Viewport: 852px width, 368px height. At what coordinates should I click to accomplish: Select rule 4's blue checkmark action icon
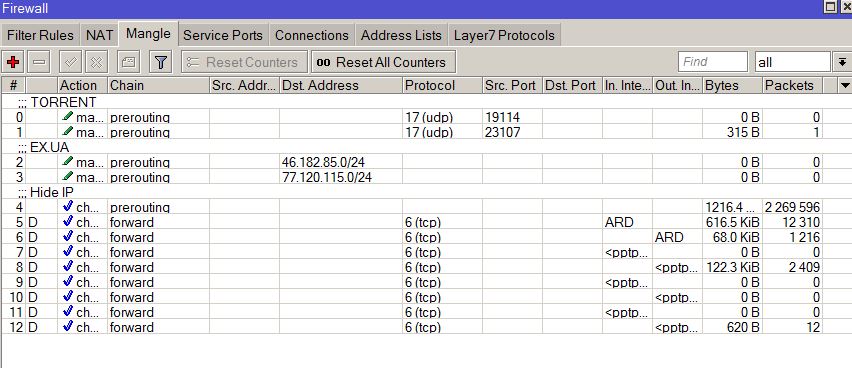click(67, 206)
